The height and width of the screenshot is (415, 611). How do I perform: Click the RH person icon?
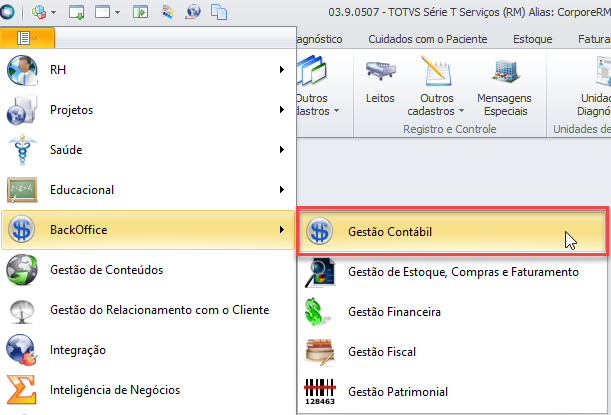pos(22,70)
